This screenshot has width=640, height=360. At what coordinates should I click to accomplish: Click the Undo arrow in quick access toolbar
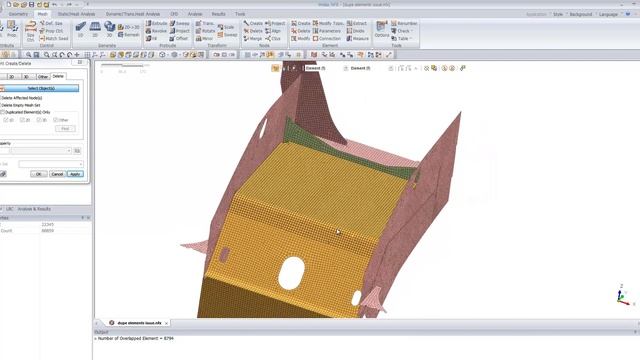click(x=54, y=4)
